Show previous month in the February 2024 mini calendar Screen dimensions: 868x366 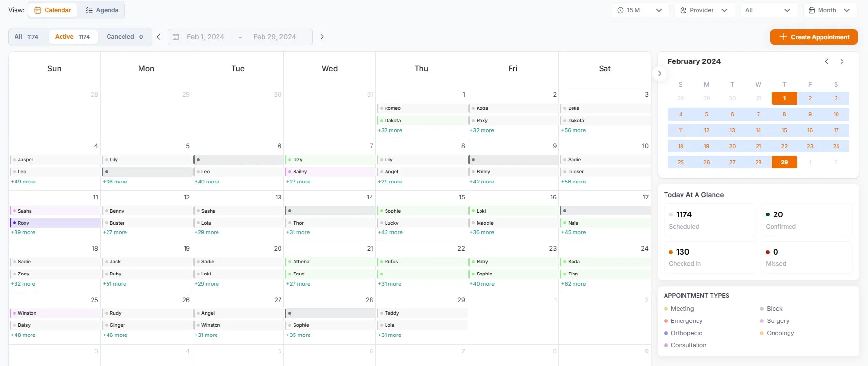[827, 61]
